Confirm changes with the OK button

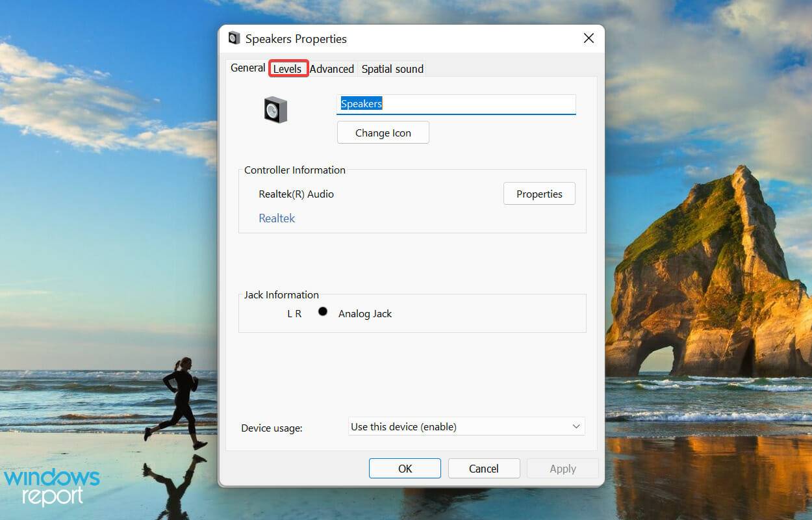click(404, 468)
